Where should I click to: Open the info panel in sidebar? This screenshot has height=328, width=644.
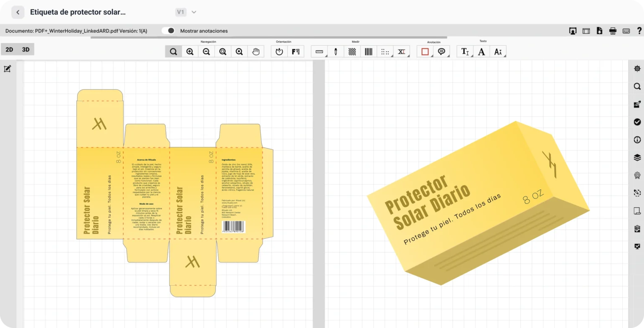click(x=637, y=140)
